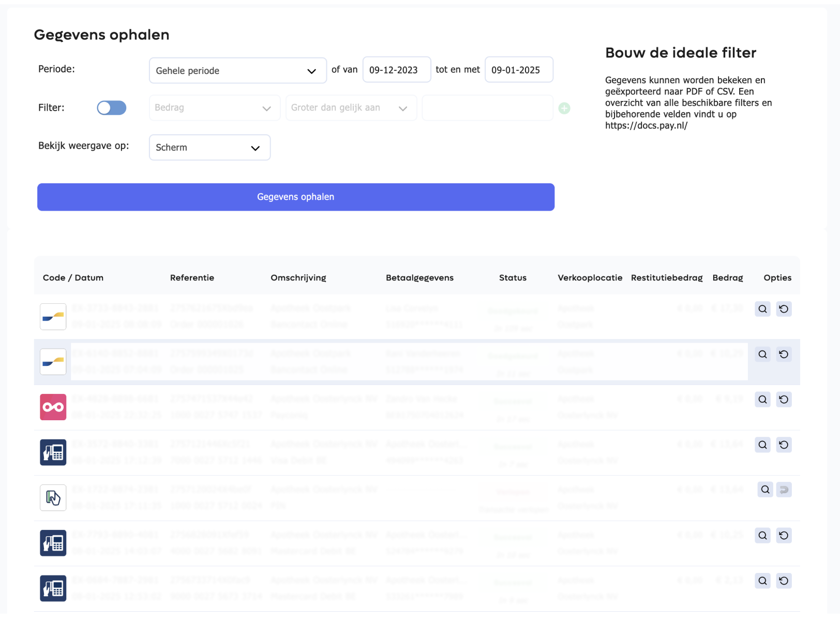This screenshot has width=840, height=619.
Task: Toggle the Filter switch
Action: pos(112,108)
